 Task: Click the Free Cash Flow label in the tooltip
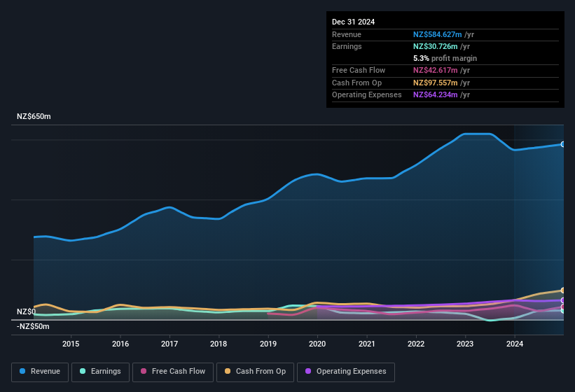pos(359,70)
